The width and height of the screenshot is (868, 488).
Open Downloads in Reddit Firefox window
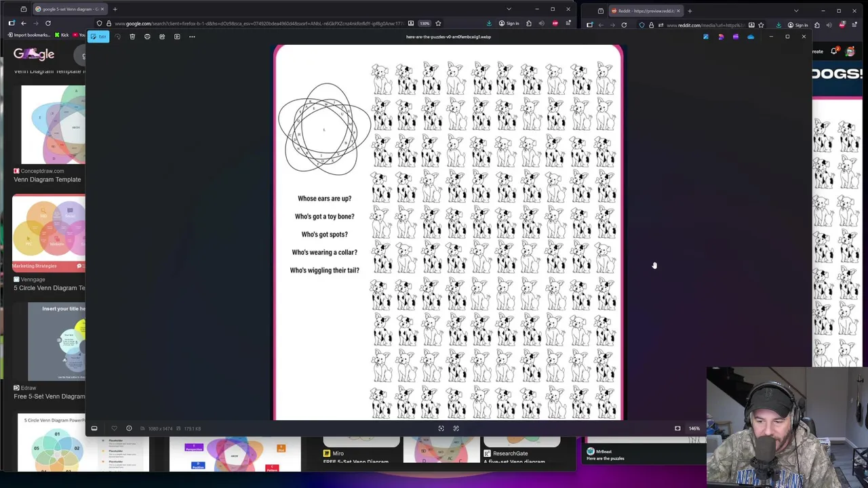click(x=778, y=25)
